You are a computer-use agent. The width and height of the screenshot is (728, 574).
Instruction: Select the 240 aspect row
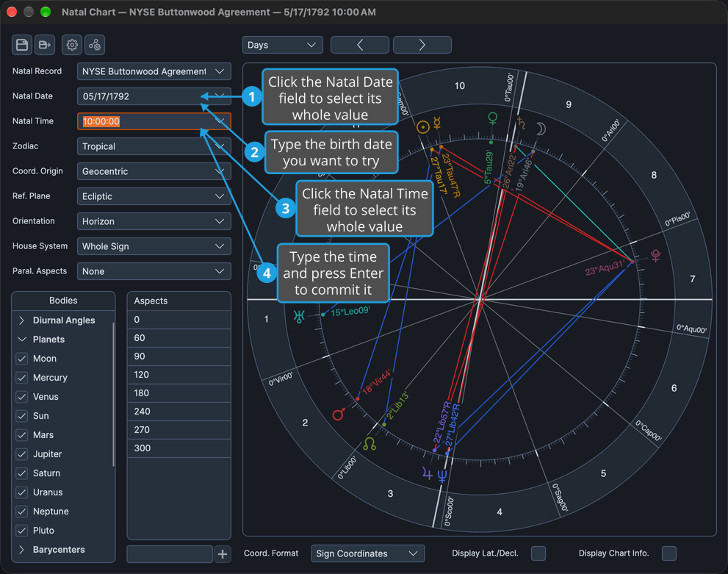(179, 412)
